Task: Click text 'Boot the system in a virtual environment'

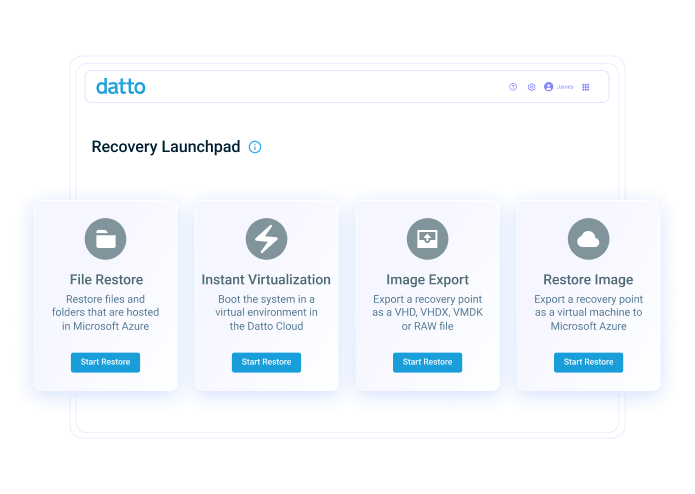Action: (x=266, y=306)
